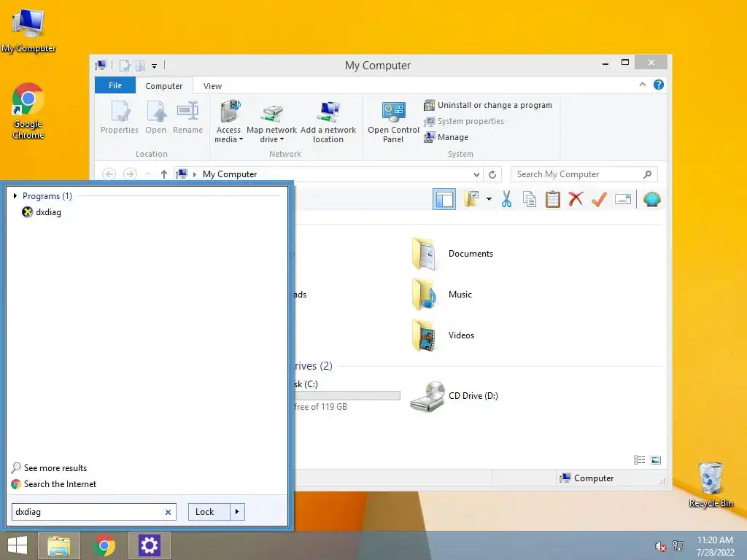Click the Access media ribbon icon

point(228,122)
